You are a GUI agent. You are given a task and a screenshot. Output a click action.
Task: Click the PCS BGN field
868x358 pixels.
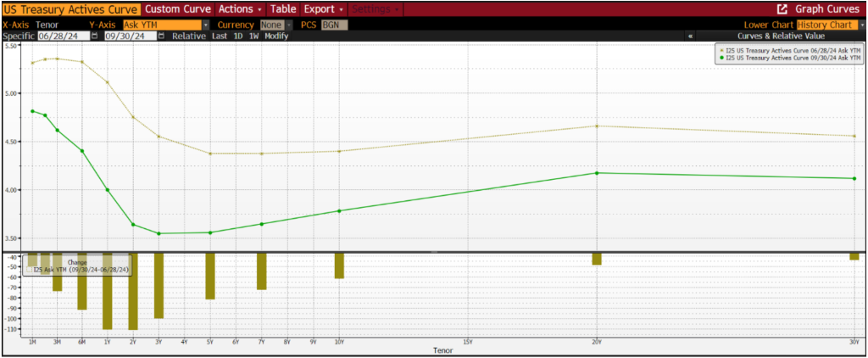click(335, 25)
